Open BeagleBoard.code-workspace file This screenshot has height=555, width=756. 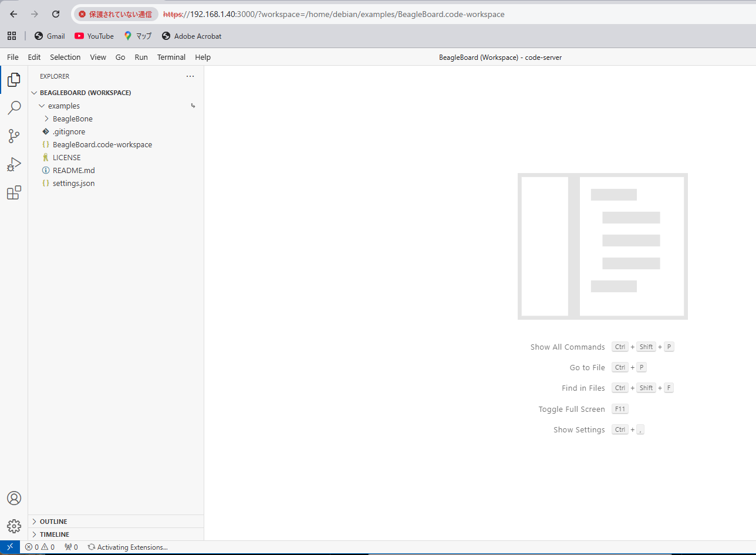pyautogui.click(x=116, y=144)
